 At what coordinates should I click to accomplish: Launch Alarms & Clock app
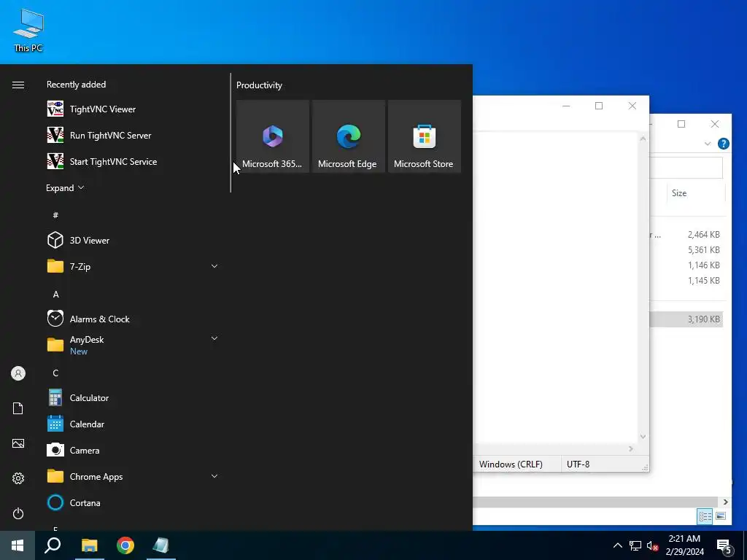coord(133,319)
